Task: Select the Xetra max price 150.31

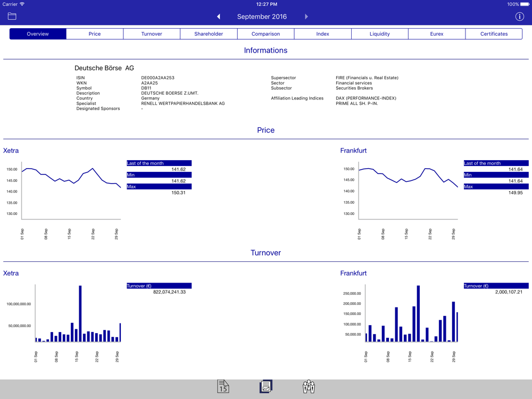Action: [178, 193]
